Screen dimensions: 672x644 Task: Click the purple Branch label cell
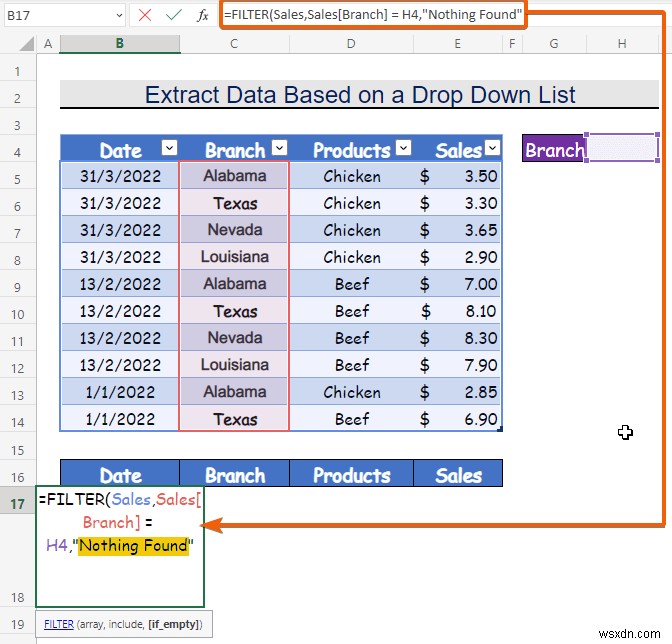[554, 149]
